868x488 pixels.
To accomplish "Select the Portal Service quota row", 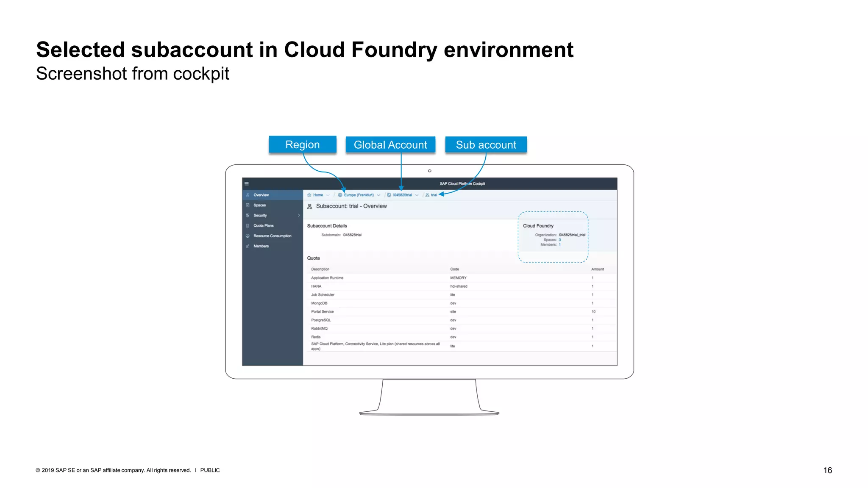I will (x=461, y=312).
